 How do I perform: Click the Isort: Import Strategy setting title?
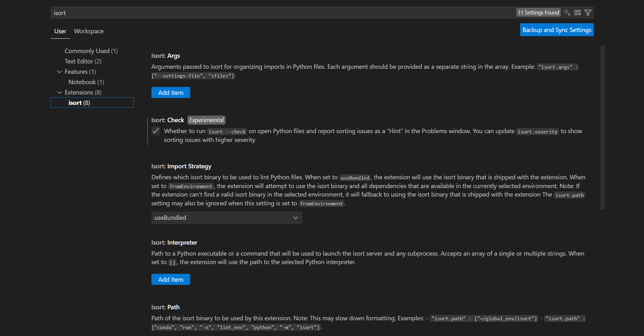(181, 166)
